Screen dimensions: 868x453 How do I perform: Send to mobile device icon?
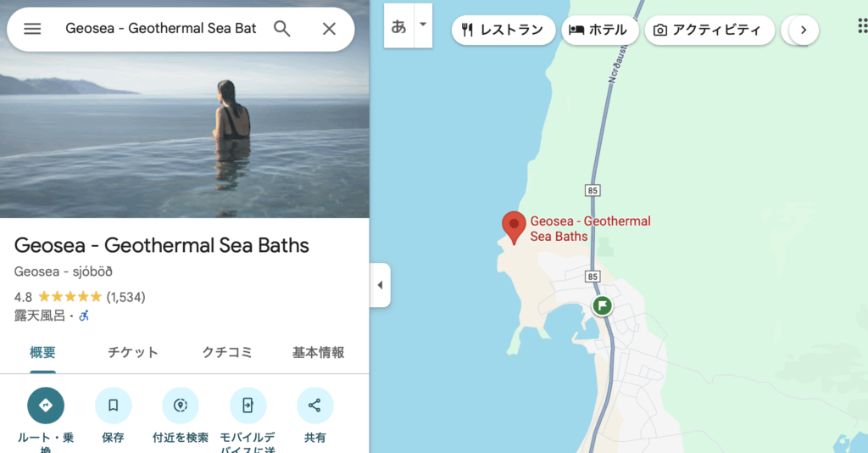point(248,405)
